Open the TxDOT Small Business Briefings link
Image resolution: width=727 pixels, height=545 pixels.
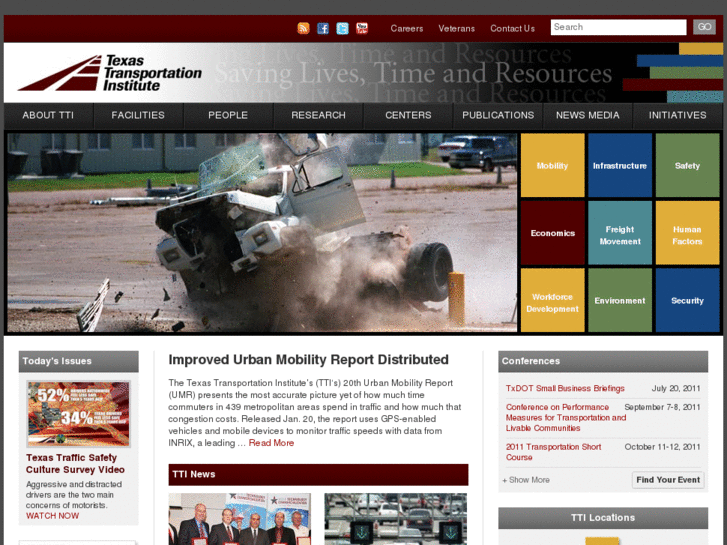pyautogui.click(x=565, y=388)
